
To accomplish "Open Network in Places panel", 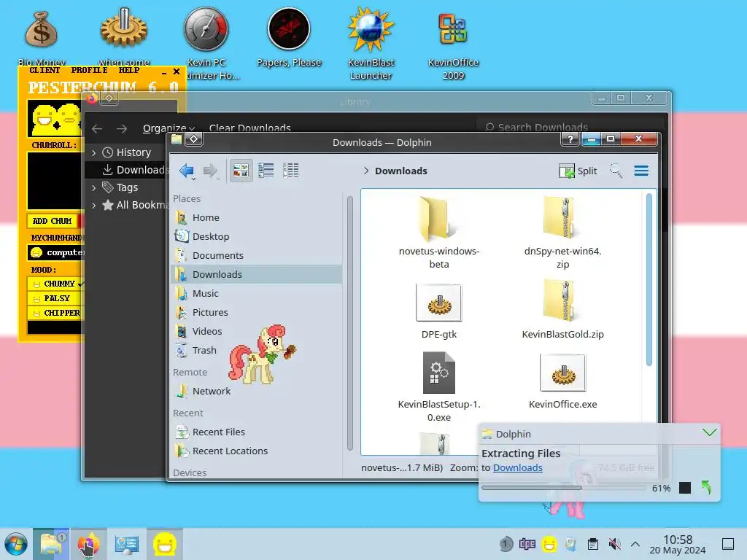I will tap(256, 391).
